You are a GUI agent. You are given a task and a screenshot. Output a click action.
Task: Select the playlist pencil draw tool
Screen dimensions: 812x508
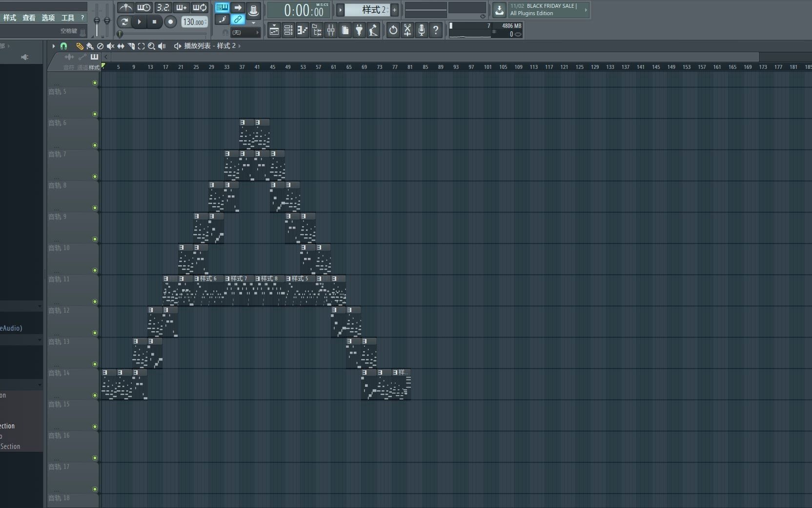tap(80, 46)
